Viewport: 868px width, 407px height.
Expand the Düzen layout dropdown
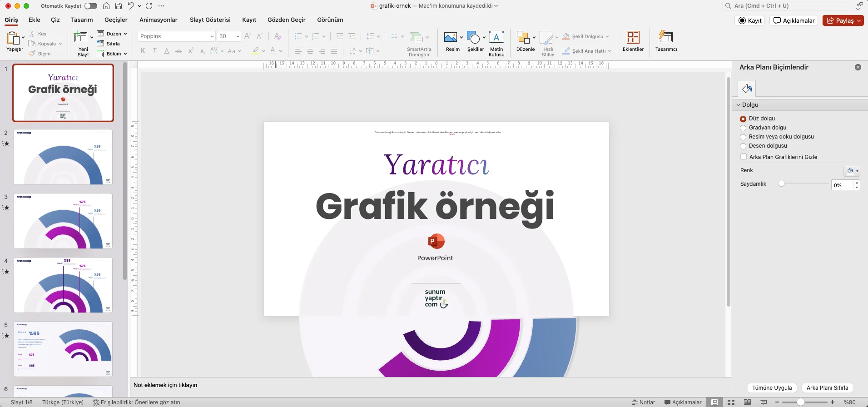point(113,34)
